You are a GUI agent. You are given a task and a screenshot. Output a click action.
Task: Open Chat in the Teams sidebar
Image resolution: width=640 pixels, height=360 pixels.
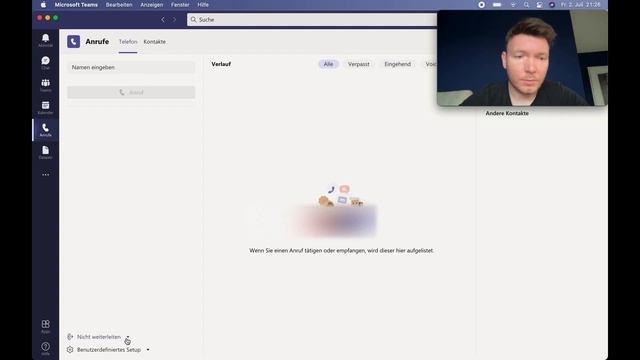click(45, 62)
